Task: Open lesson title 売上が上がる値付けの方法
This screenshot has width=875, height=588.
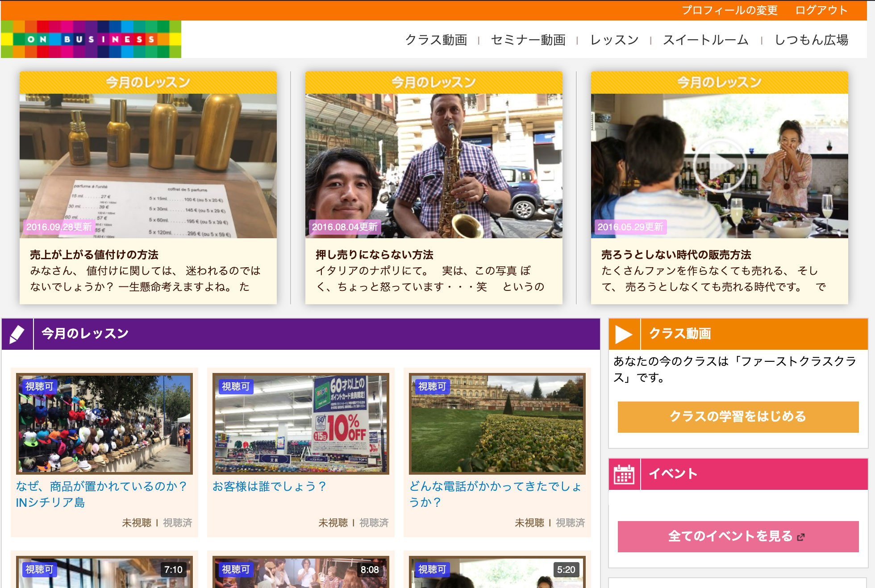Action: [x=94, y=255]
